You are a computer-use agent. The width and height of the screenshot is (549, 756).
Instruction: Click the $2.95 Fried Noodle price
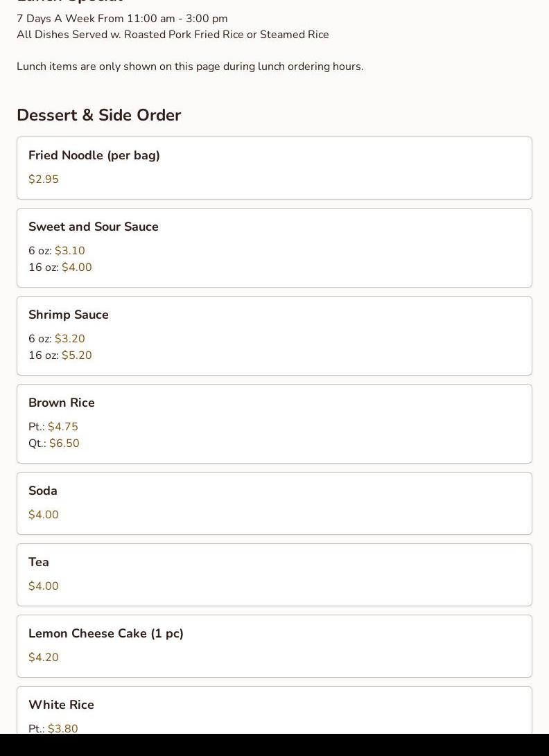(44, 179)
